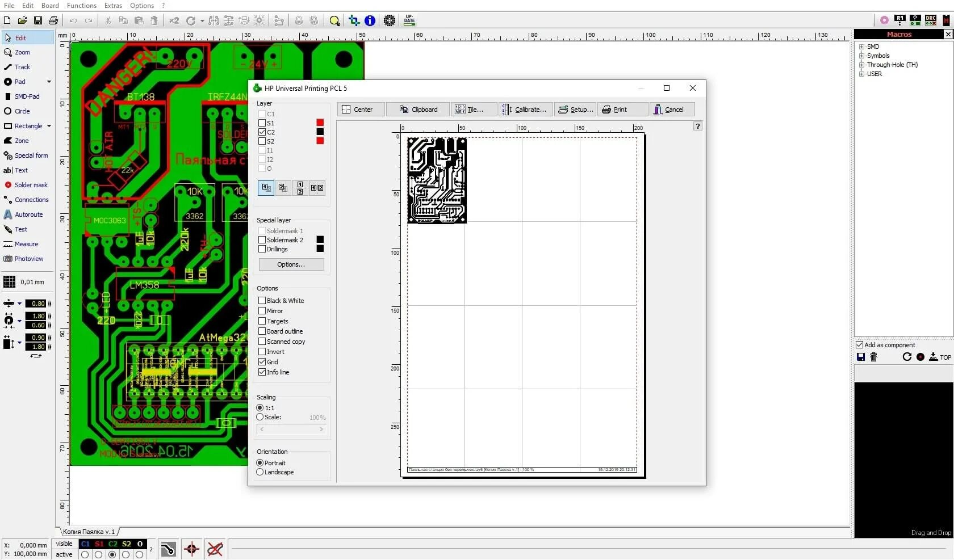954x560 pixels.
Task: Save the layout with floppy disk icon
Action: pyautogui.click(x=38, y=20)
